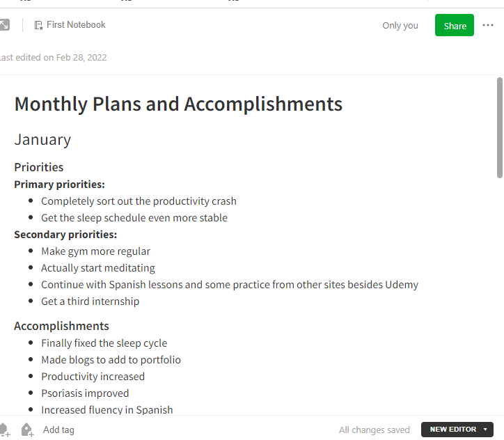Click the arrow on NEW EDITOR button
The width and height of the screenshot is (504, 440).
tap(485, 430)
